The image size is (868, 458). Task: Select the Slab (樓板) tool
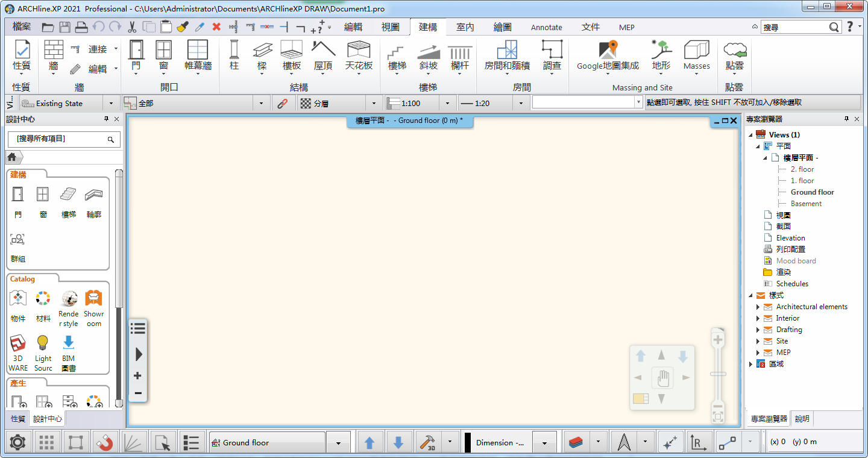pos(292,58)
